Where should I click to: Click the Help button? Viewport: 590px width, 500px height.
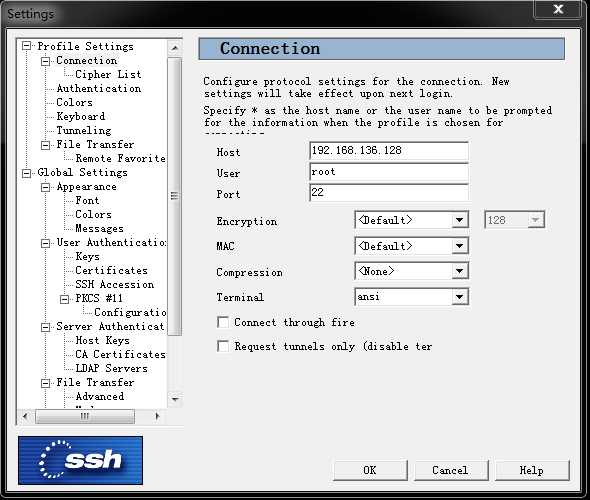tap(532, 470)
